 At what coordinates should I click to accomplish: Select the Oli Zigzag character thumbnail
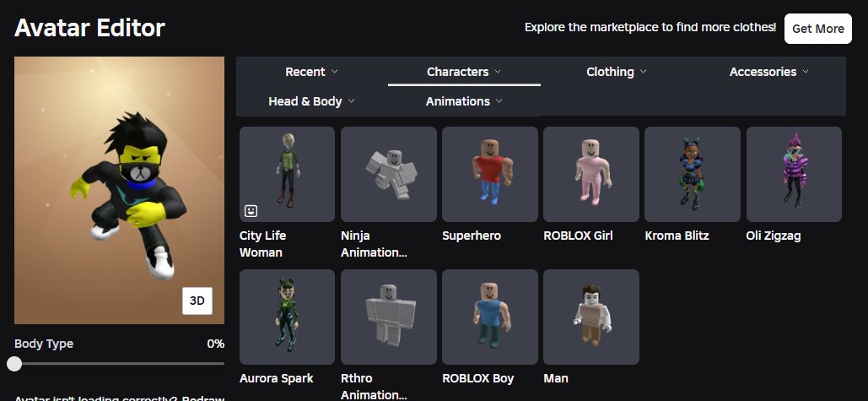point(794,174)
